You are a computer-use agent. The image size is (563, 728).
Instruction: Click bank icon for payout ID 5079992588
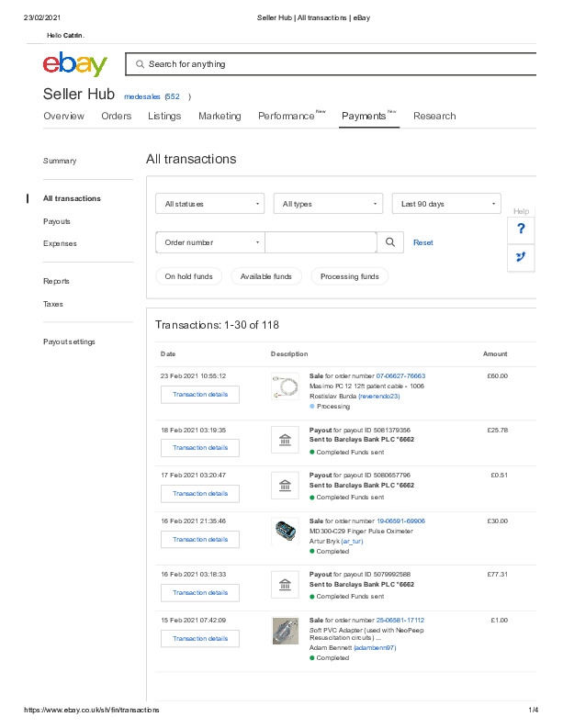[285, 585]
